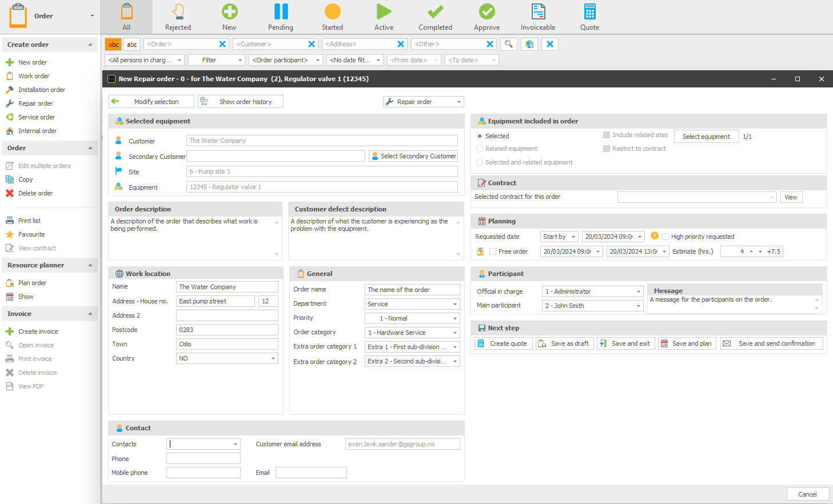The height and width of the screenshot is (504, 833).
Task: Clear the Address search field with its X
Action: click(401, 44)
